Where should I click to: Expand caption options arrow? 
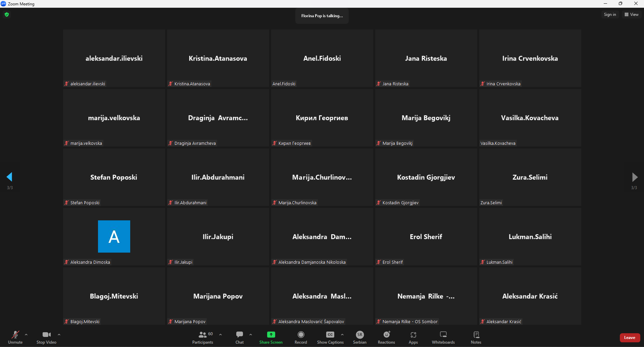tap(342, 335)
